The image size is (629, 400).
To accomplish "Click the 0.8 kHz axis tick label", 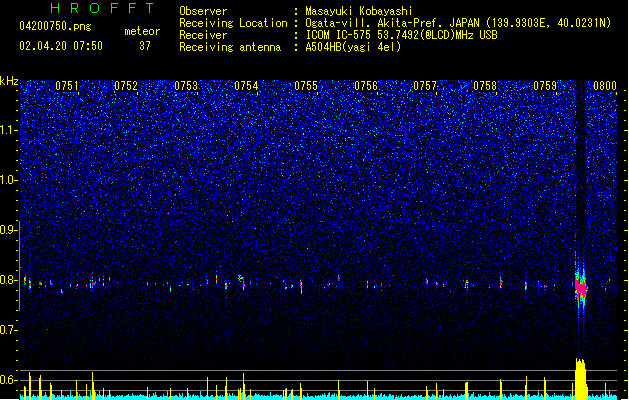I will [x=8, y=280].
